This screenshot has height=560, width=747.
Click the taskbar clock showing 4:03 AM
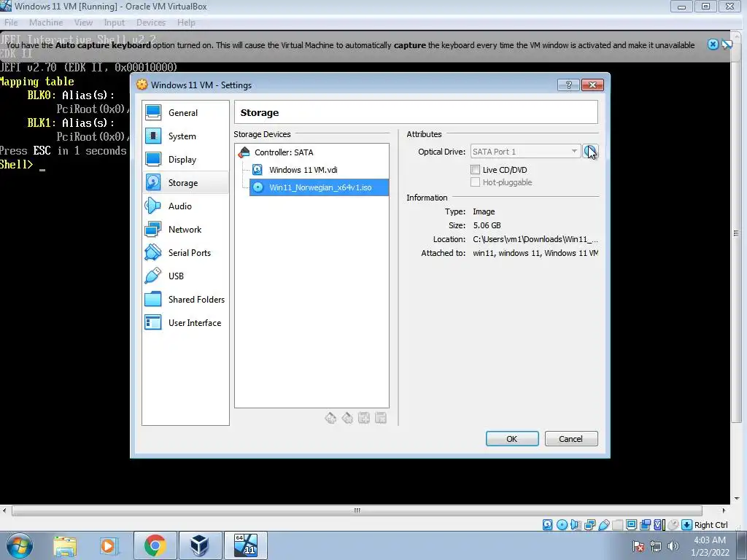click(710, 546)
